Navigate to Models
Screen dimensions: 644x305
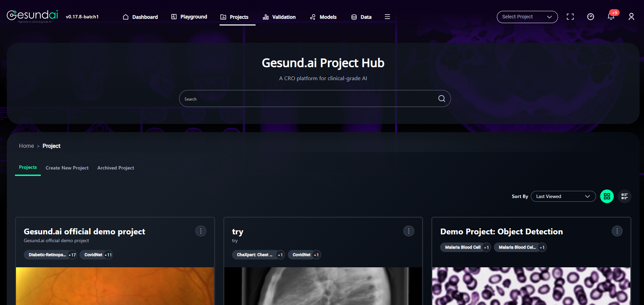323,17
